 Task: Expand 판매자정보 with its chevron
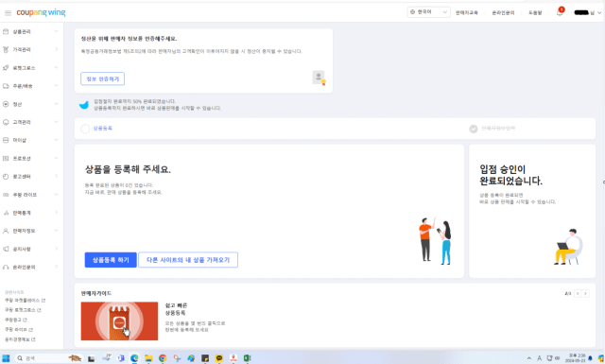[x=56, y=231]
